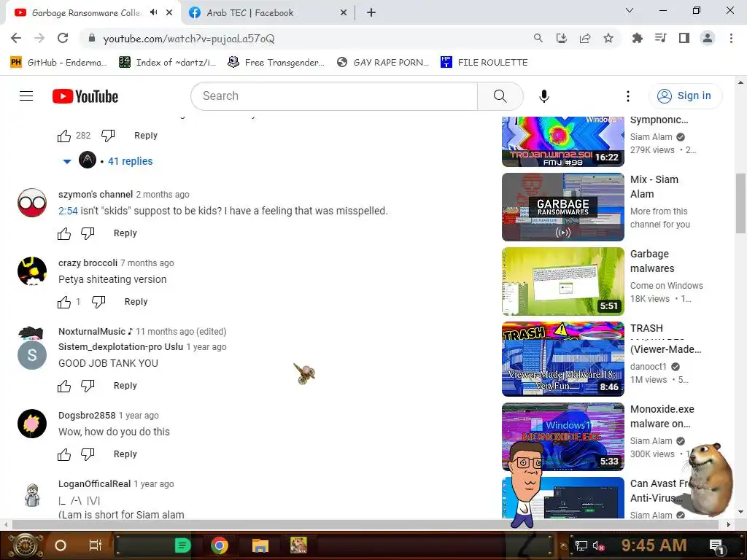This screenshot has width=747, height=560.
Task: Switch to the Arab TEC Facebook tab
Action: pos(268,13)
